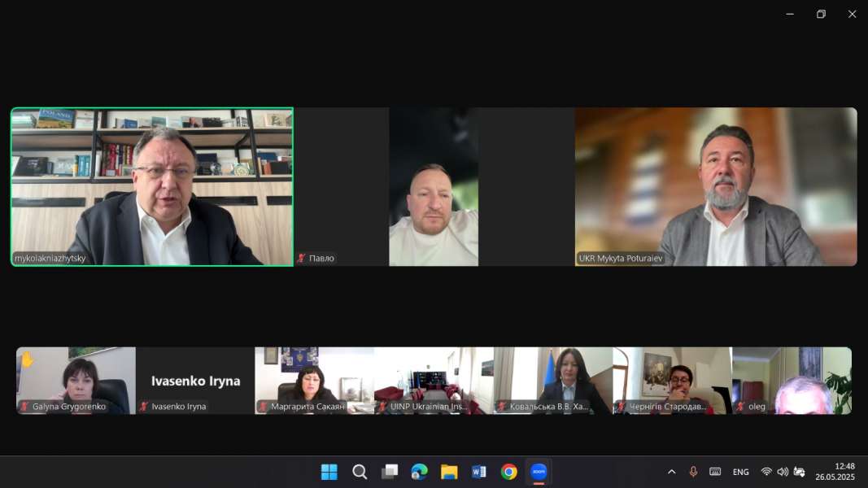The width and height of the screenshot is (868, 488).
Task: Restore down the Zoom meeting window
Action: [x=821, y=14]
